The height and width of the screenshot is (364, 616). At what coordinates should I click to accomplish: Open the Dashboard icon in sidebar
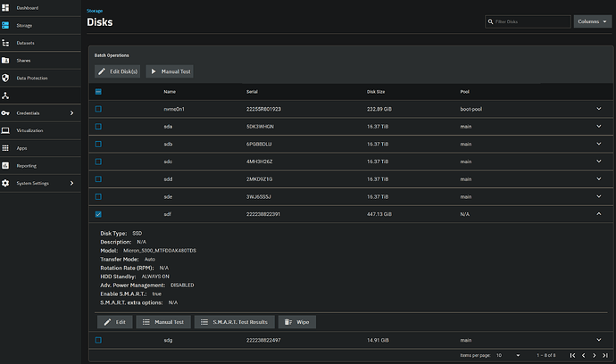(x=5, y=7)
